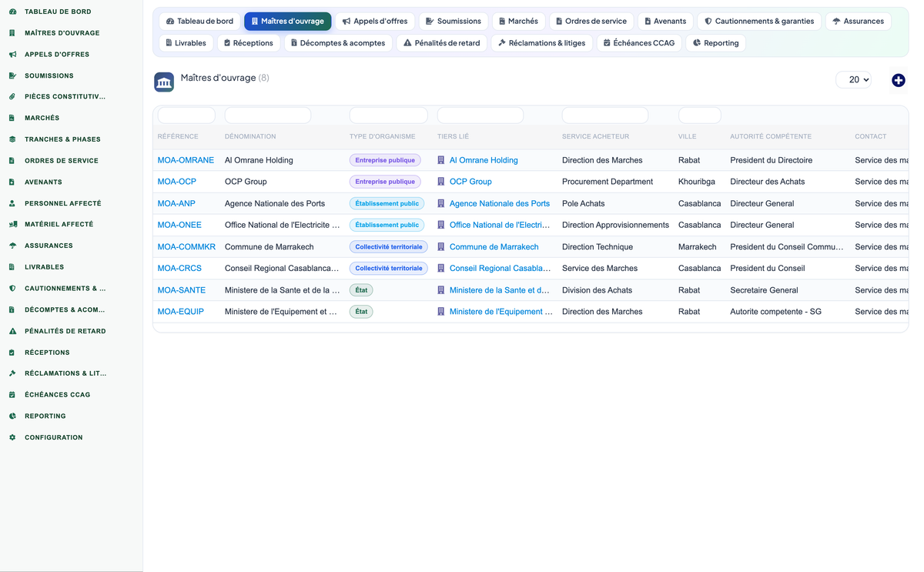The width and height of the screenshot is (924, 572).
Task: Click the Maîtres d'ouvrage institution header icon
Action: (164, 82)
